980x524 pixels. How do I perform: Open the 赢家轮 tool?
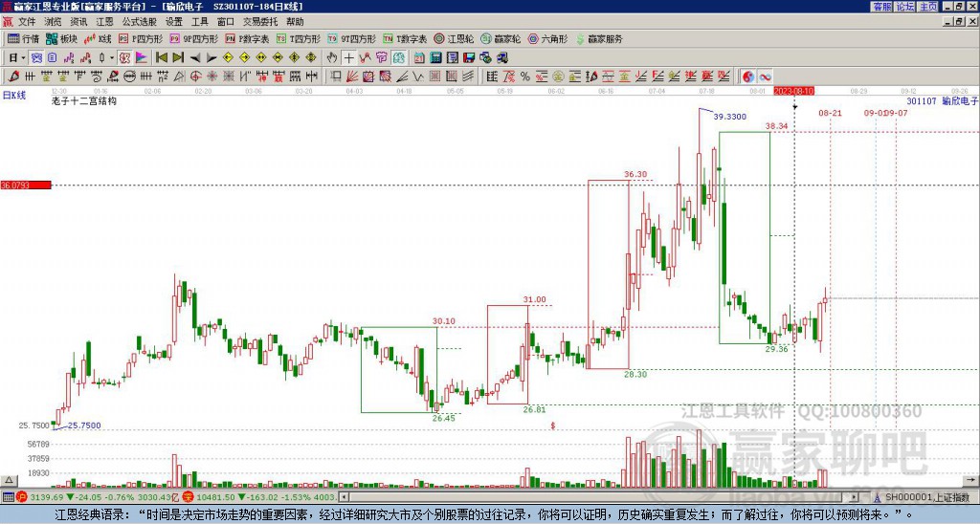pos(501,38)
